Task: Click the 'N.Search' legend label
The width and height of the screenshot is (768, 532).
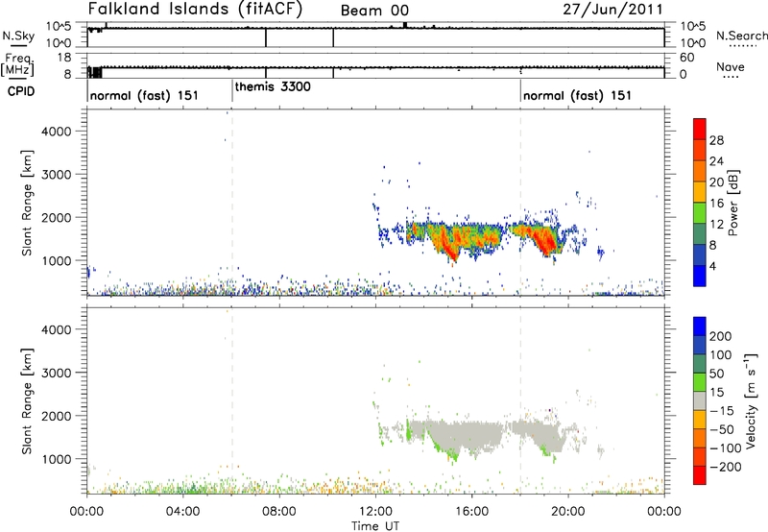Action: [x=741, y=36]
